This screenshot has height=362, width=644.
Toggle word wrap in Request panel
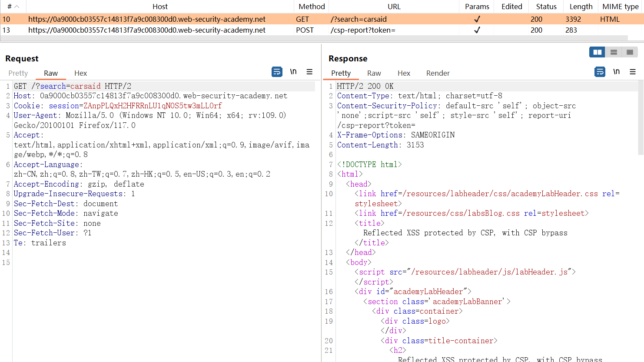click(277, 72)
